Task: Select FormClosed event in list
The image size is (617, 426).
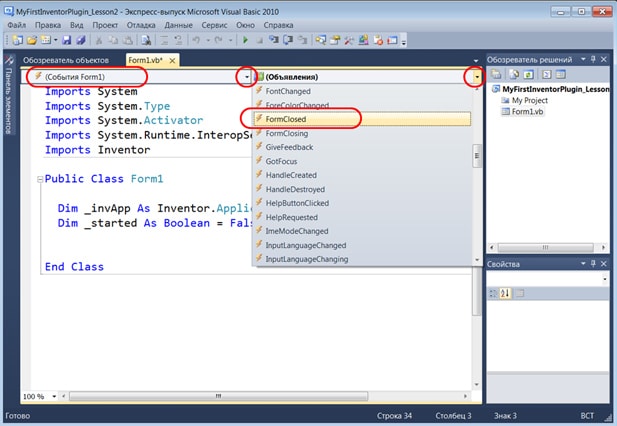Action: click(x=362, y=119)
